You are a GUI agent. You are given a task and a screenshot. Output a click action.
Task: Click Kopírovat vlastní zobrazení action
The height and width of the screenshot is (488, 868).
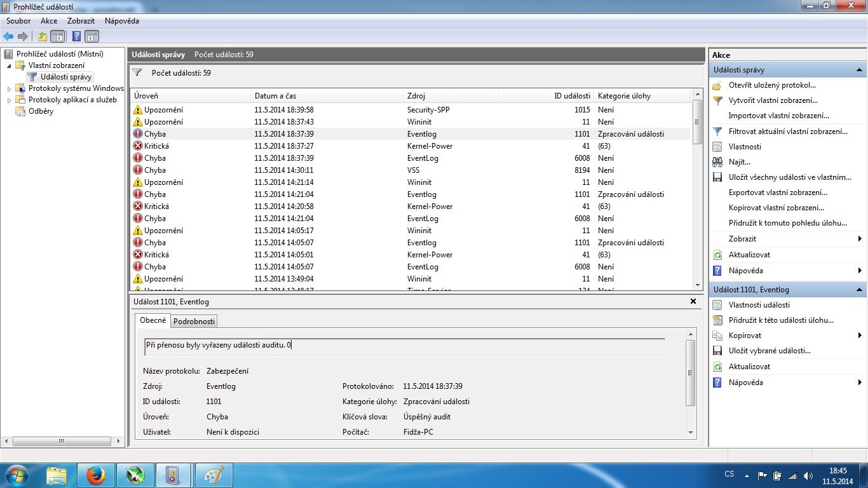[776, 208]
